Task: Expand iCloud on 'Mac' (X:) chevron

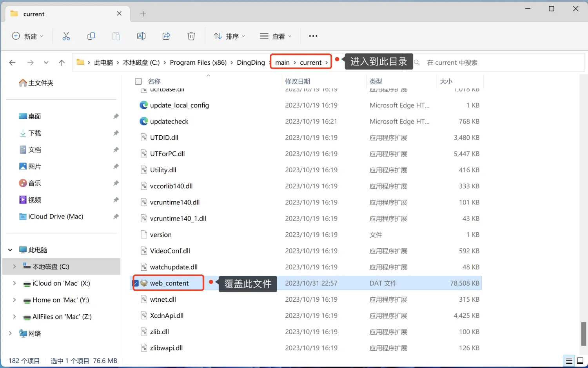Action: tap(15, 283)
